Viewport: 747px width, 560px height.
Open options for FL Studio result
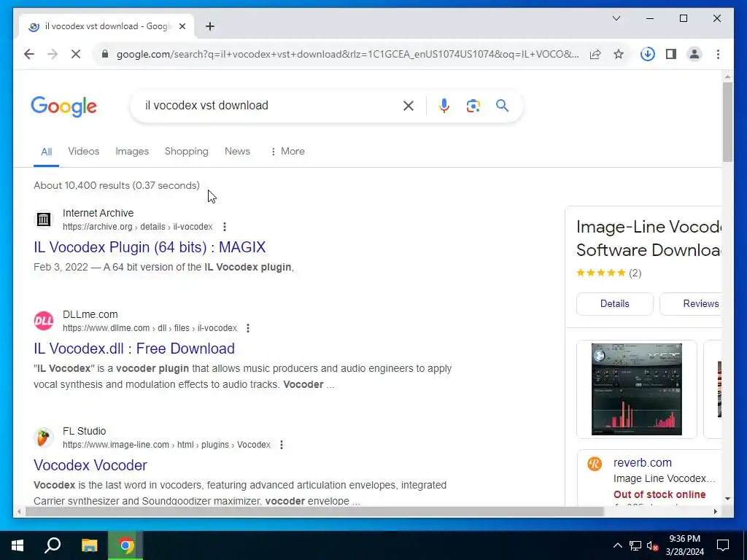[282, 446]
